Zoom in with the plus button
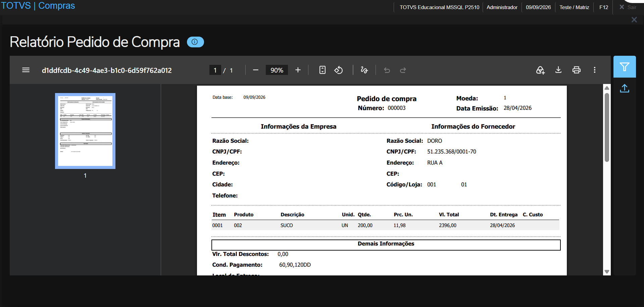 point(298,70)
